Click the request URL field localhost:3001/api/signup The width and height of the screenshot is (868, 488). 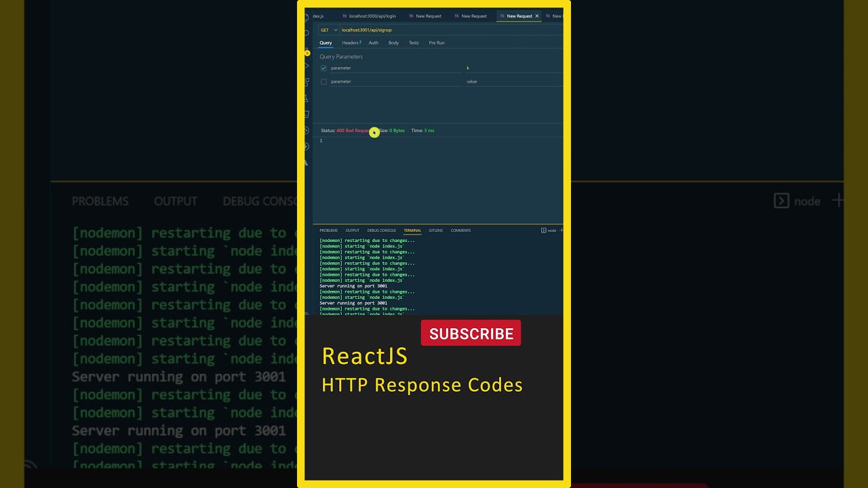click(451, 30)
